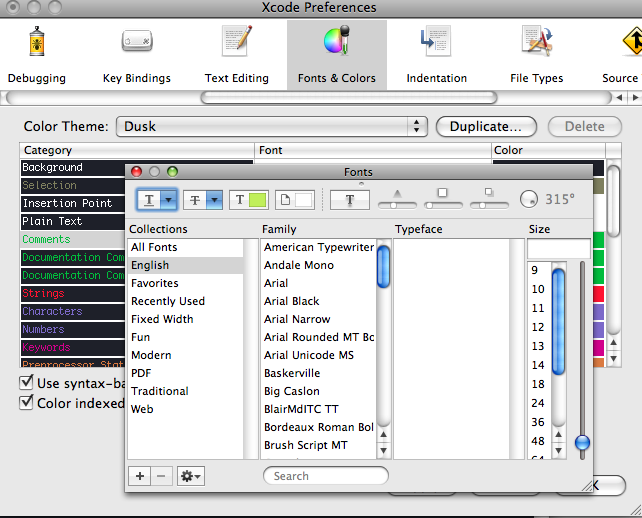Click the Size list scrollbar thumb

pyautogui.click(x=558, y=321)
